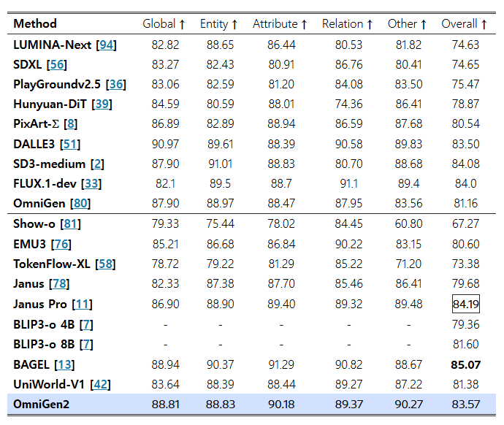
Task: Open citation link 39 beside Hunyuan-DiT
Action: tap(102, 104)
